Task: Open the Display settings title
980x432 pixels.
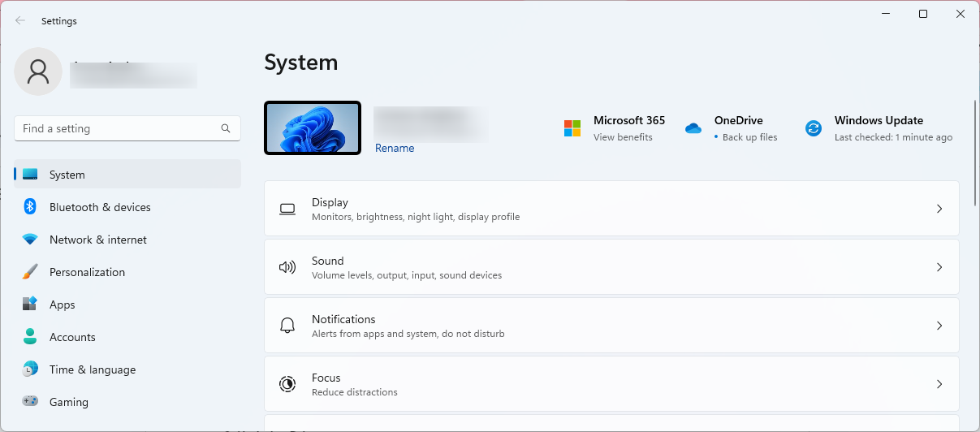Action: [330, 202]
